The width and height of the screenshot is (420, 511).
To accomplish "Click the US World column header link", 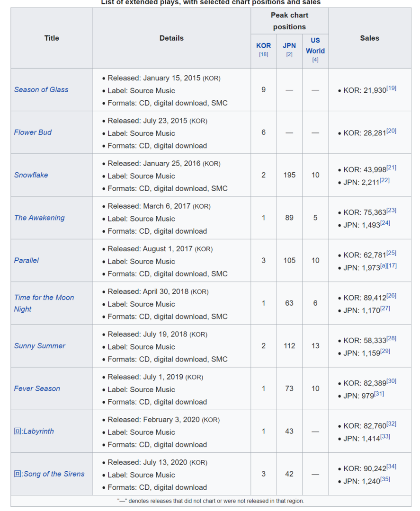I will point(315,45).
